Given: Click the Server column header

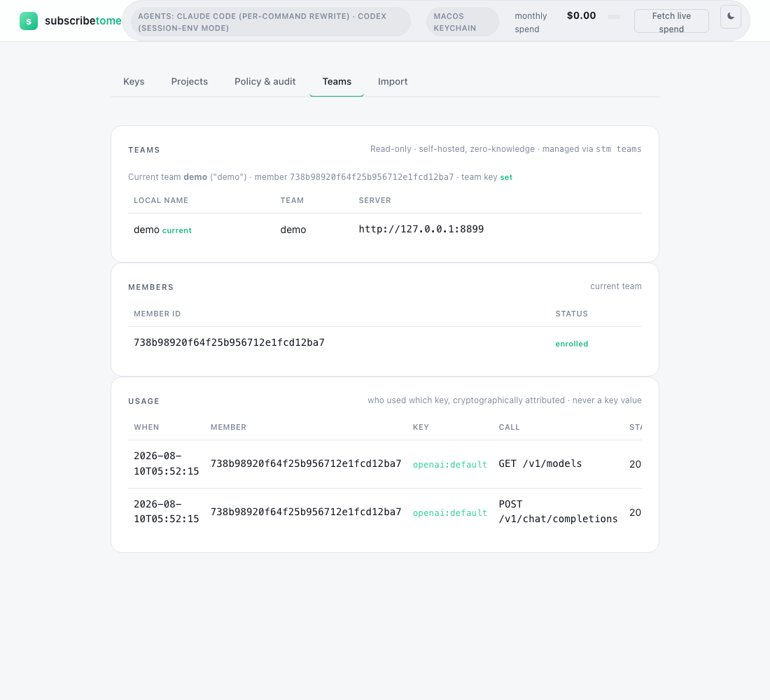Looking at the screenshot, I should click(374, 200).
